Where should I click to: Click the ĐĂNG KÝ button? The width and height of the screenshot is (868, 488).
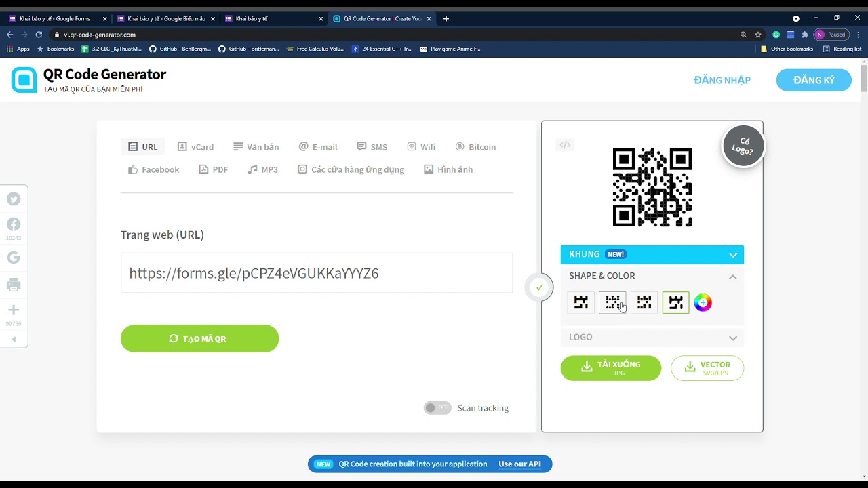tap(814, 80)
